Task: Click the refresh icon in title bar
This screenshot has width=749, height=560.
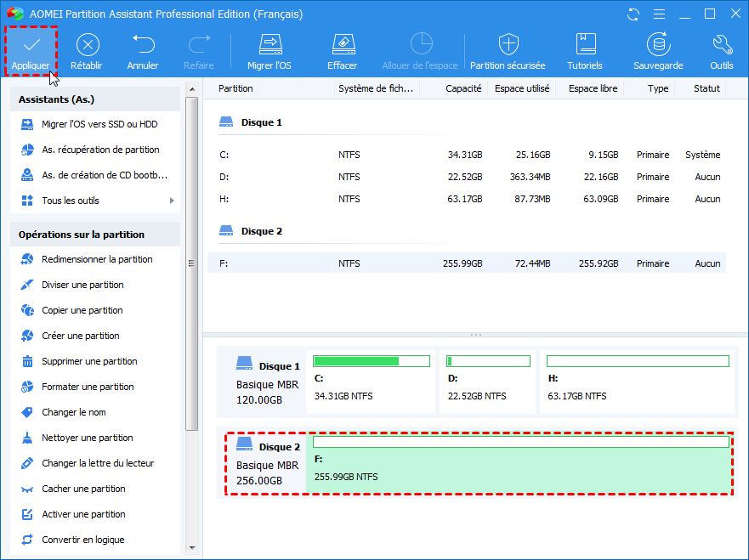Action: (633, 14)
